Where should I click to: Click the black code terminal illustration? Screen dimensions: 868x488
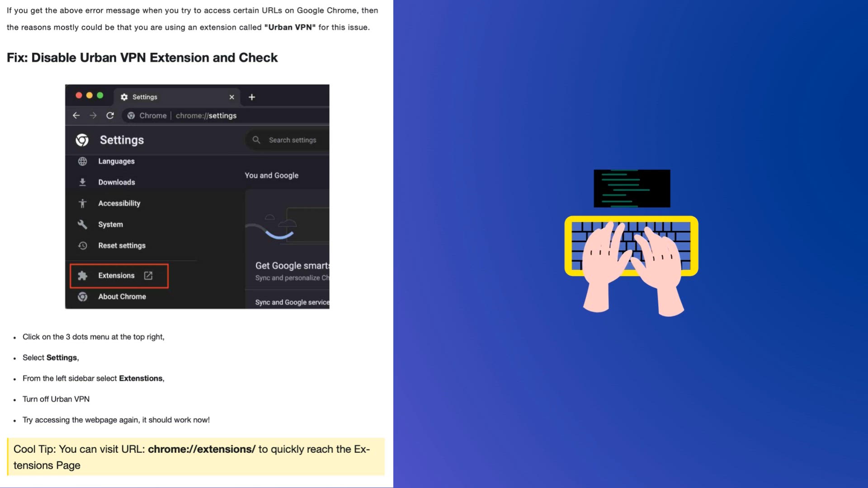coord(632,188)
